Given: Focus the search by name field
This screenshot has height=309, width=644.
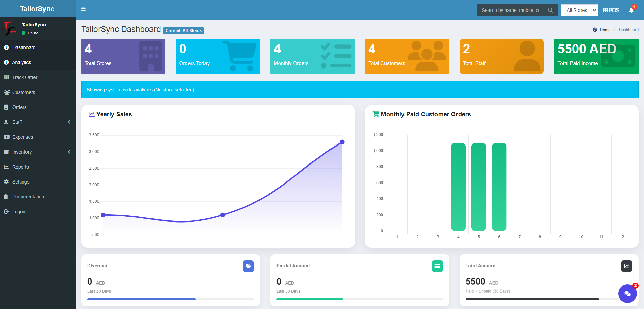Looking at the screenshot, I should point(511,10).
